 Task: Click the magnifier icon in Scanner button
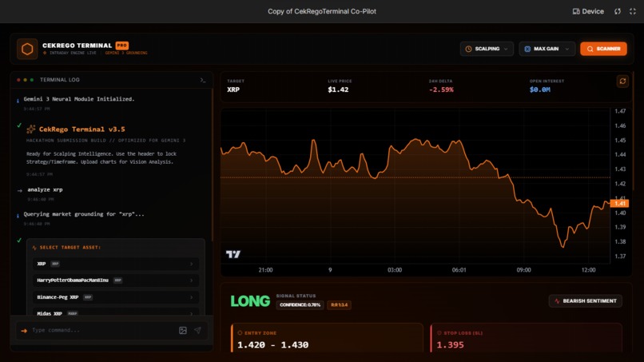(x=590, y=49)
